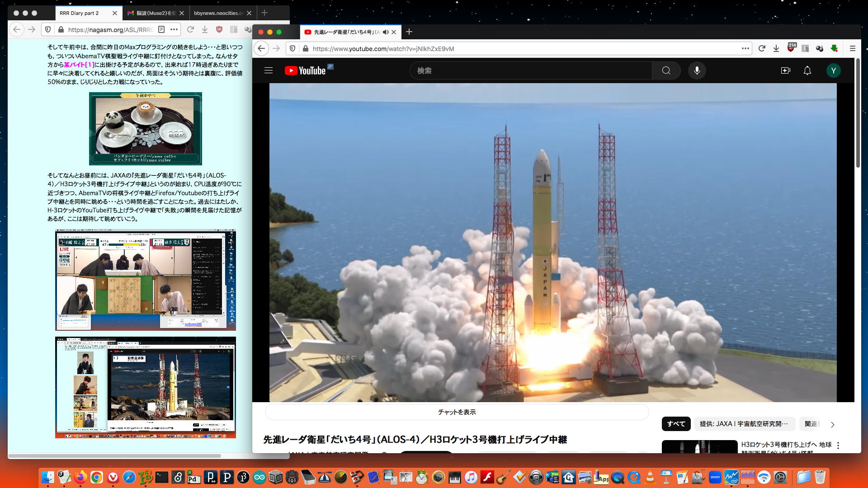Open the Firefox application hamburger menu
Screen dimensions: 868x488
click(853, 48)
